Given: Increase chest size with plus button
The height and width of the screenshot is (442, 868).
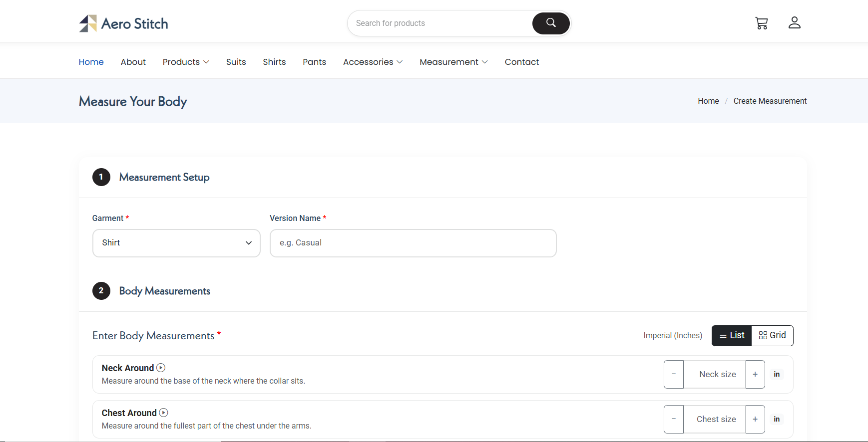Looking at the screenshot, I should click(x=755, y=419).
